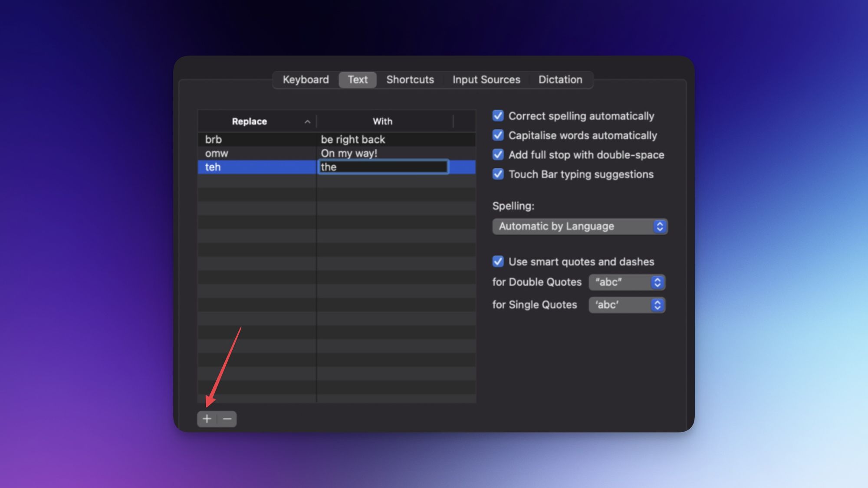Select the Dictation tab

[560, 80]
